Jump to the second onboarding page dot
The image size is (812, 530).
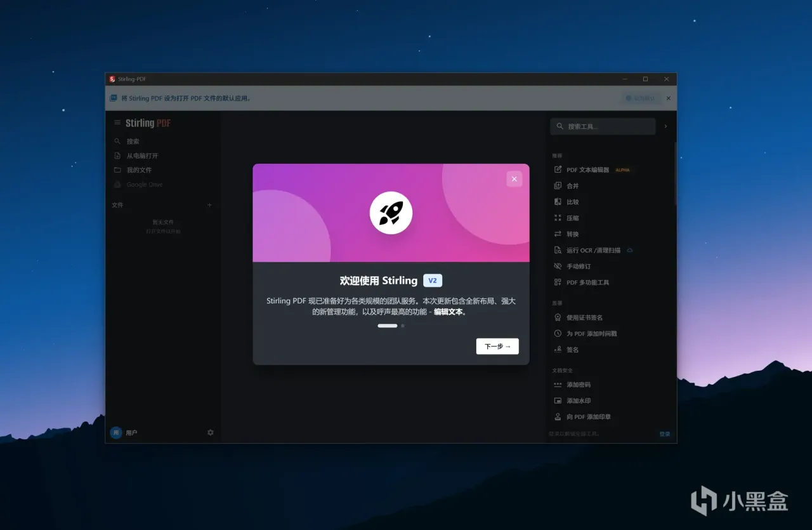[403, 326]
